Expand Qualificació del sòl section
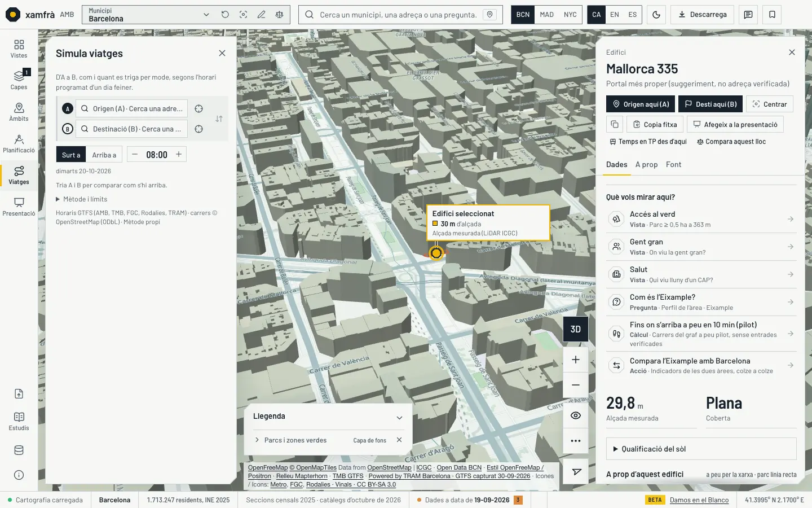The image size is (812, 508). tap(701, 449)
